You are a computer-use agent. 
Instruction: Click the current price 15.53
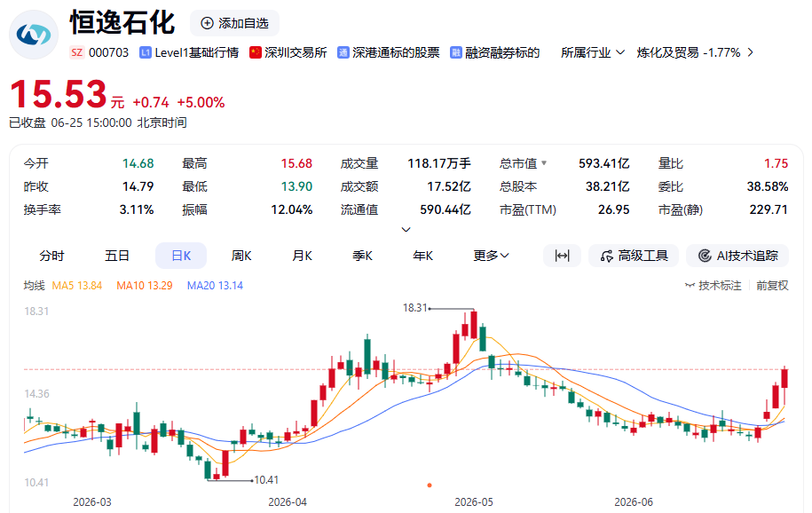click(59, 94)
